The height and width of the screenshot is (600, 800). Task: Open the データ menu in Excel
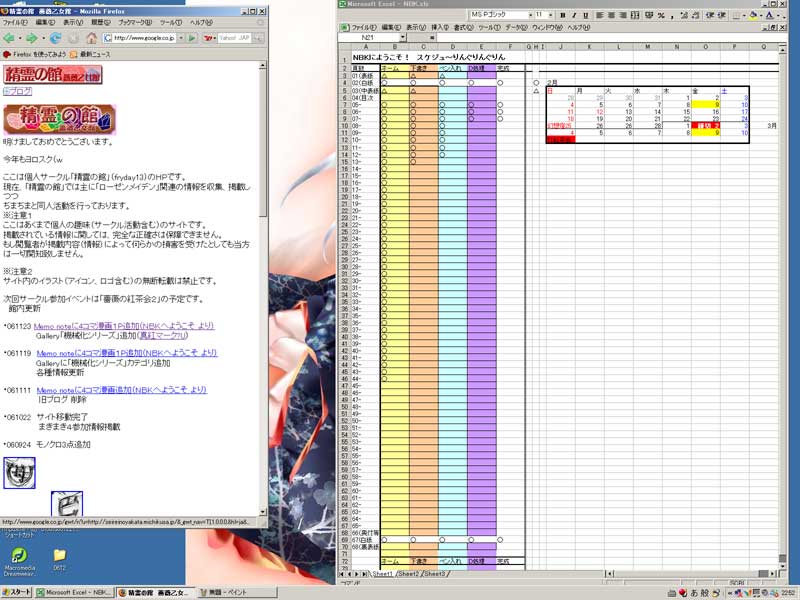(516, 27)
